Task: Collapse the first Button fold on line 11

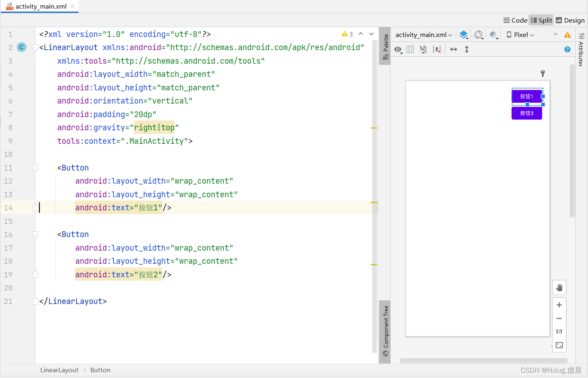Action: 35,168
